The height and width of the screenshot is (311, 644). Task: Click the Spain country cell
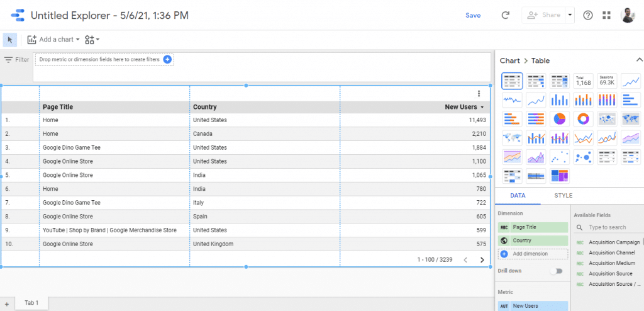pyautogui.click(x=200, y=217)
